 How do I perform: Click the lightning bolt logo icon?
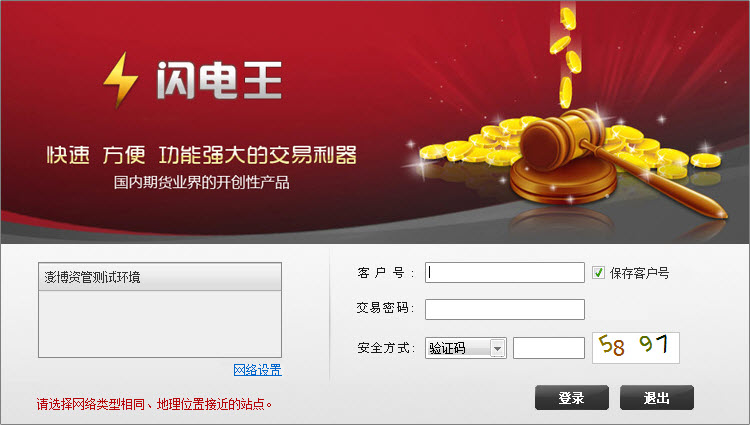(x=121, y=80)
